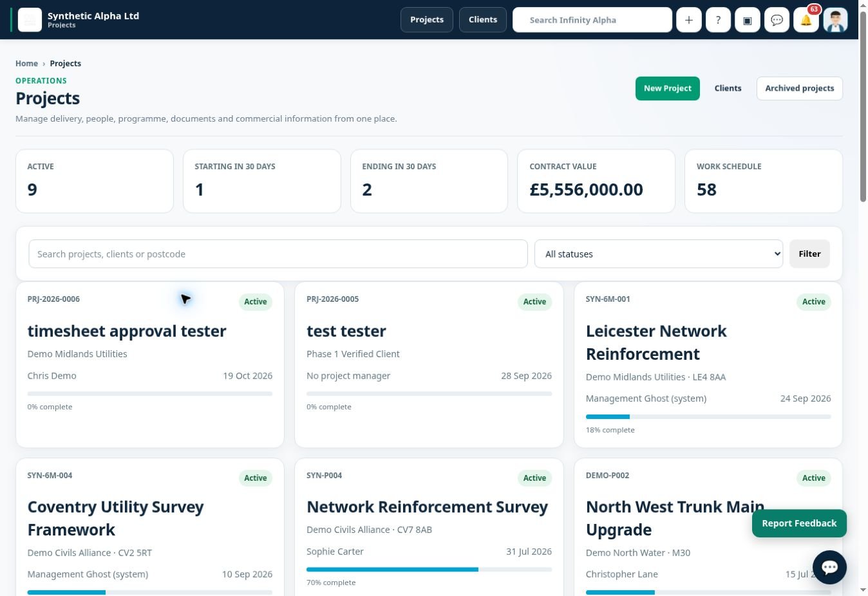868x596 pixels.
Task: Click Active badge on PRJ-2026-0006 card
Action: [x=256, y=302]
